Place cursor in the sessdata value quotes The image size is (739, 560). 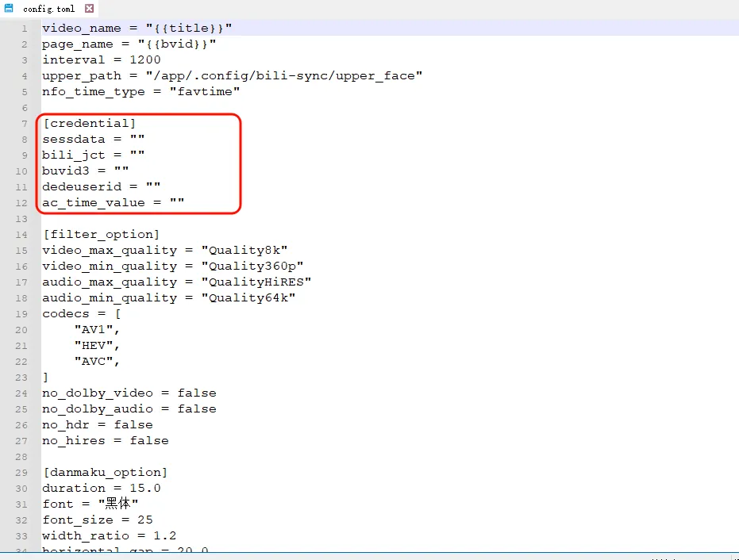137,139
